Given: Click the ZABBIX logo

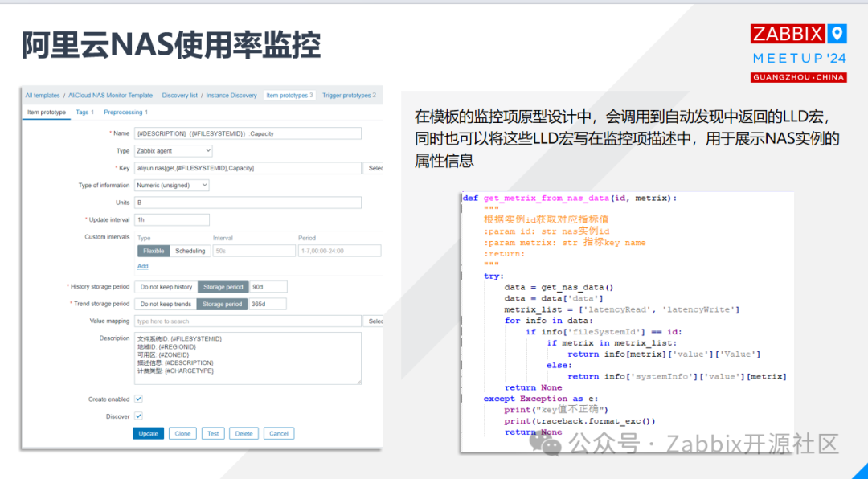Looking at the screenshot, I should pos(788,34).
